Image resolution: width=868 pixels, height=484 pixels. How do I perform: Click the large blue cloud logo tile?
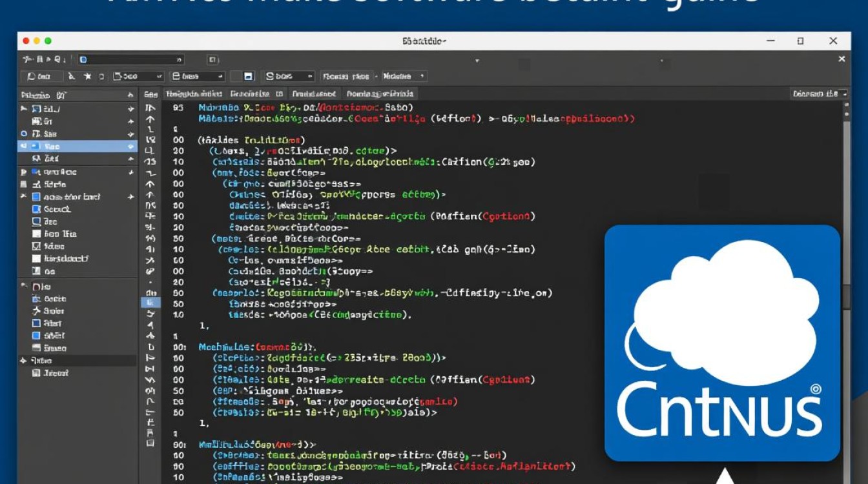point(722,343)
